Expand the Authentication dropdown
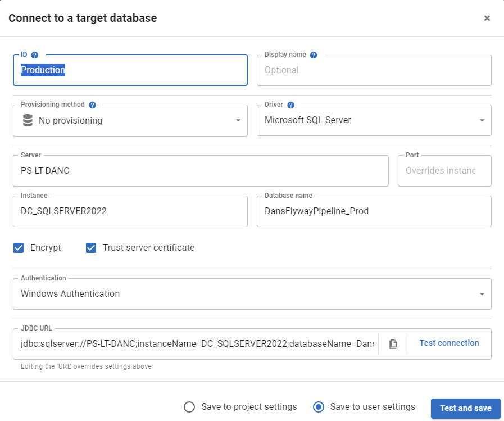Viewport: 504px width, 421px height. coord(252,294)
